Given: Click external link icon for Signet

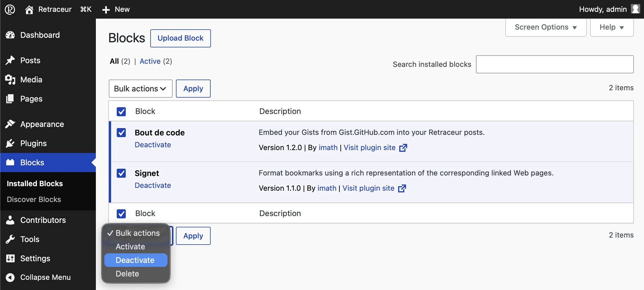Looking at the screenshot, I should 402,188.
